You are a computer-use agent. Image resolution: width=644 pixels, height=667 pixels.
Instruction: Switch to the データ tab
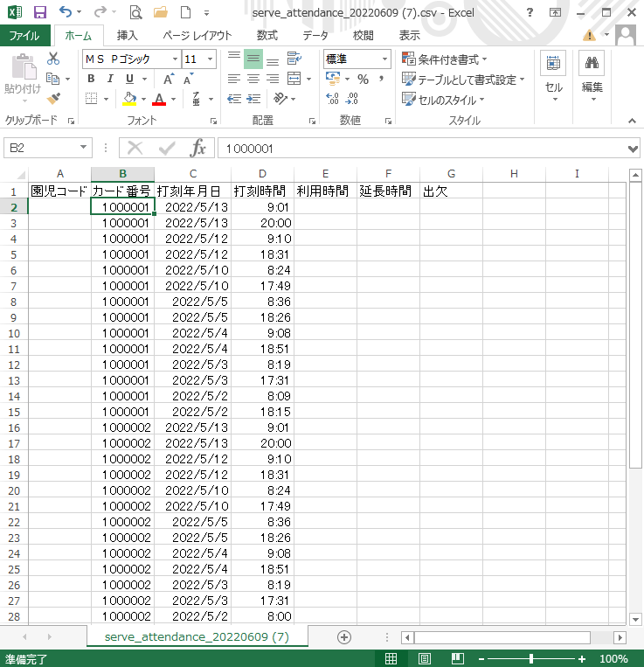[315, 35]
